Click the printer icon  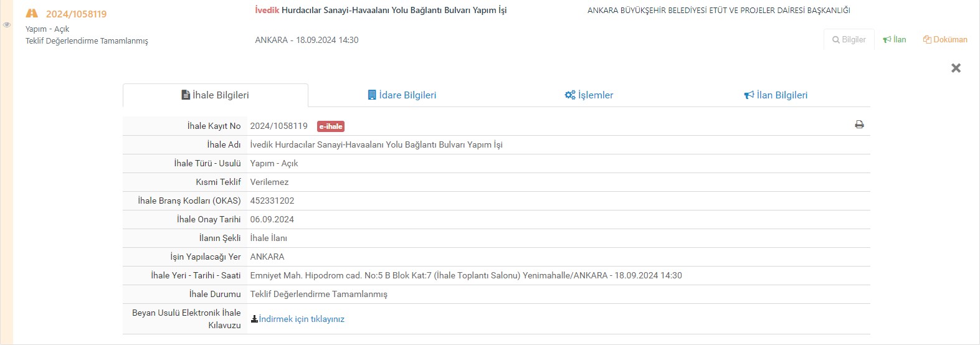pos(859,125)
